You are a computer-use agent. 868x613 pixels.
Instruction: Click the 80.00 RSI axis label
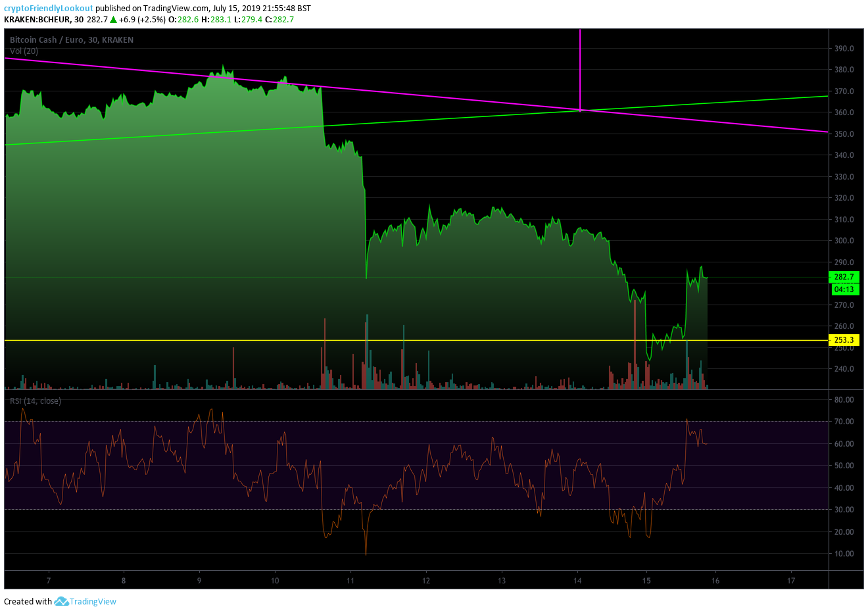point(844,400)
